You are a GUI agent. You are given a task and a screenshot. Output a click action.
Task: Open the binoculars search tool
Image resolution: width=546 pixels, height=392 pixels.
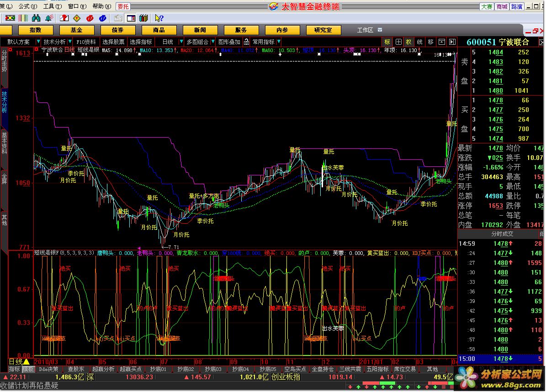tap(36, 18)
